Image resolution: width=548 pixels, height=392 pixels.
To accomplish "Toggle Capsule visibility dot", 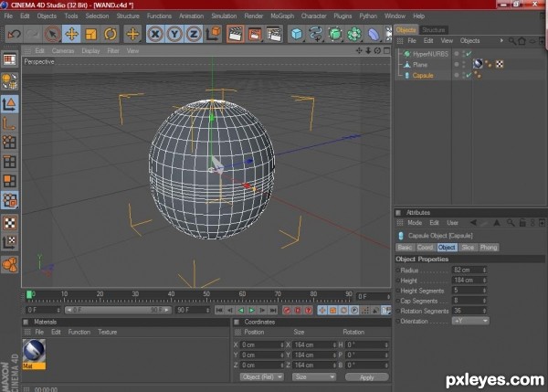I will click(x=457, y=76).
